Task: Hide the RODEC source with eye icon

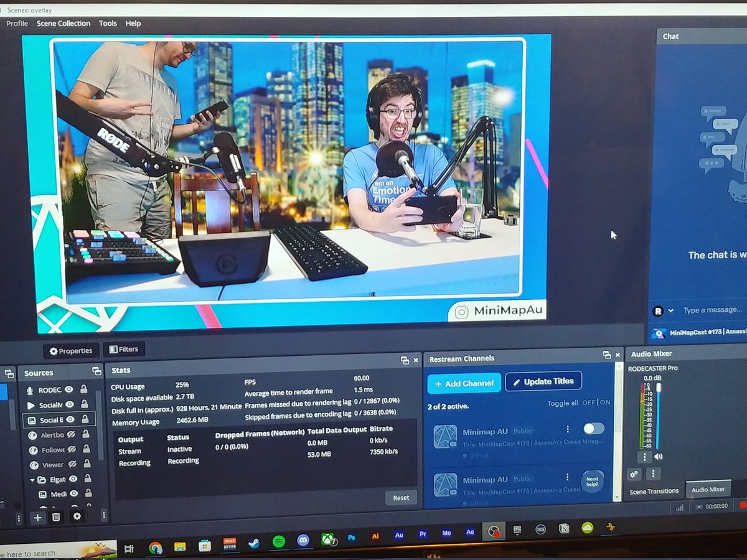Action: 69,390
